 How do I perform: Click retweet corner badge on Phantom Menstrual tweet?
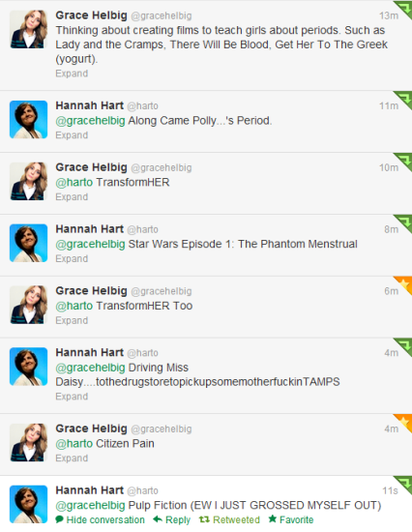(403, 223)
